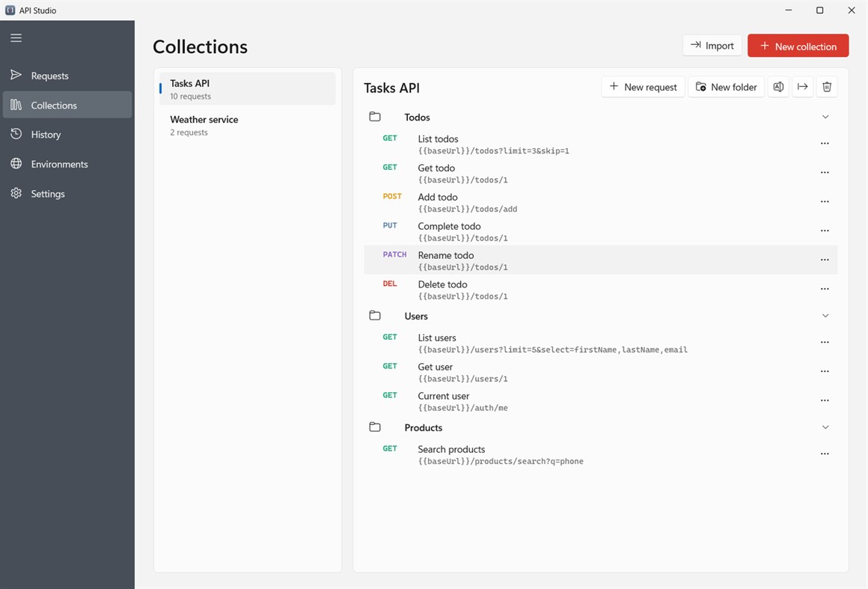Open the Search products request
The image size is (868, 589).
point(601,454)
